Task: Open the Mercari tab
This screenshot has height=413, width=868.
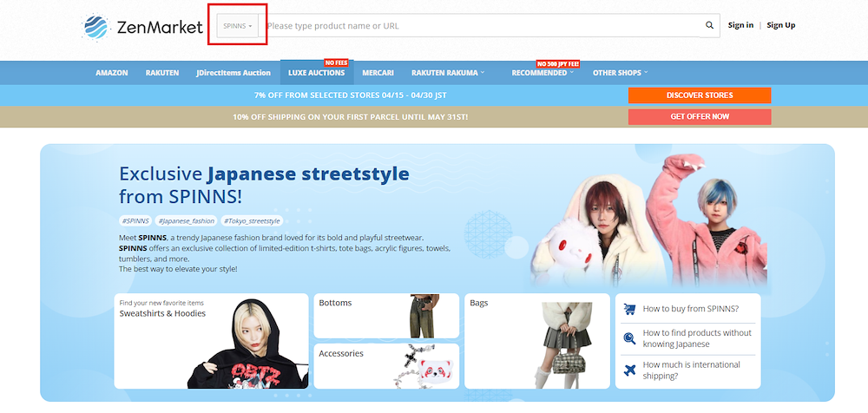Action: point(378,73)
